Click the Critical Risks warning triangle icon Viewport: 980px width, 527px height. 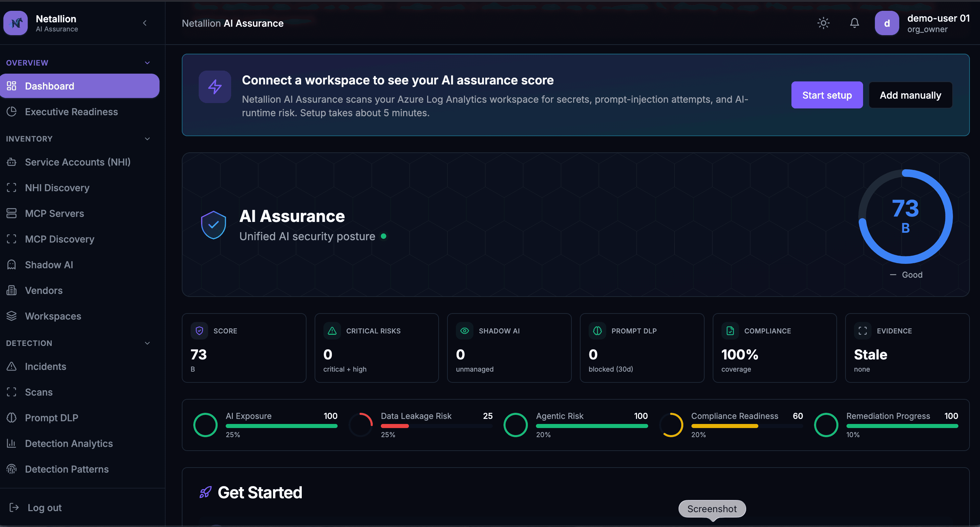(x=332, y=331)
